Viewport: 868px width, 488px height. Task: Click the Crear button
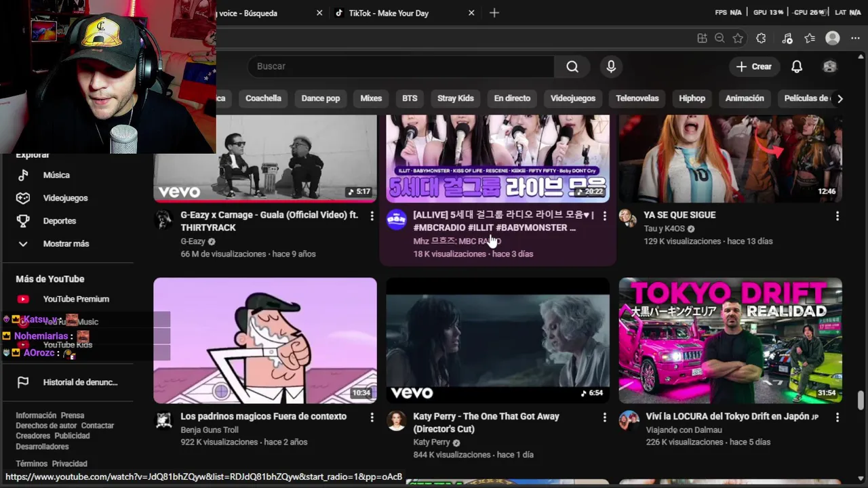(x=754, y=66)
